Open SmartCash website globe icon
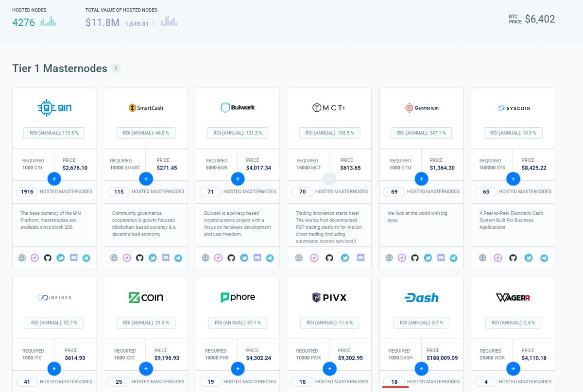The image size is (583, 392). 114,258
